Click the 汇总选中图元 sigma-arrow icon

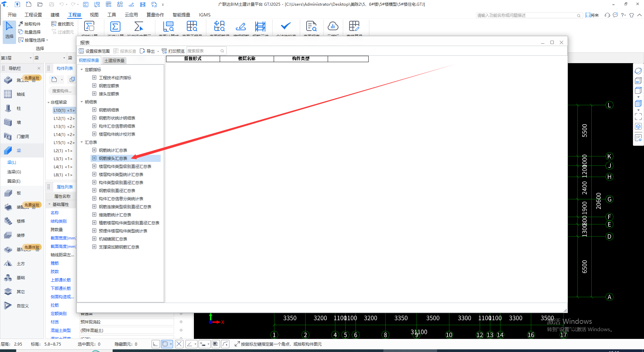pos(139,27)
